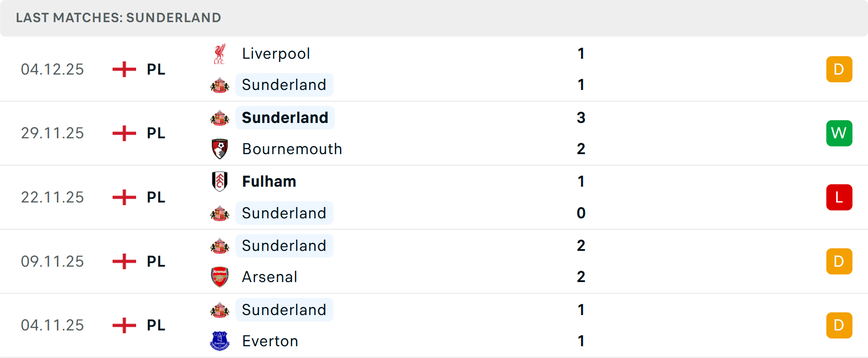
Task: Open the Bournemouth team link
Action: point(292,149)
